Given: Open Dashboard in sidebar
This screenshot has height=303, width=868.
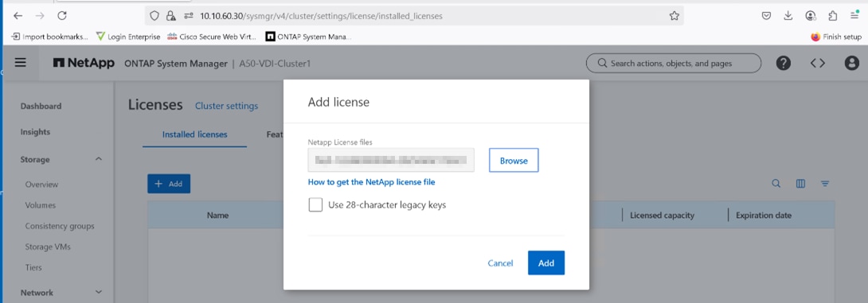Looking at the screenshot, I should [41, 106].
